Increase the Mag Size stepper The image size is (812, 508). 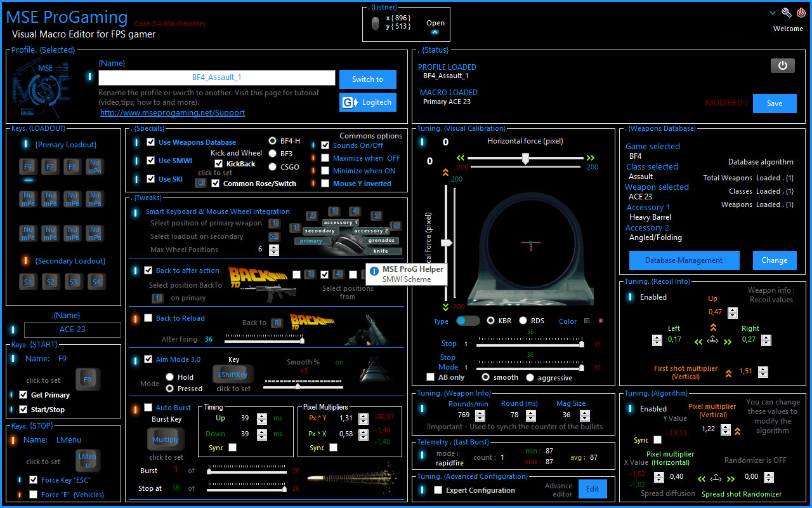click(584, 412)
